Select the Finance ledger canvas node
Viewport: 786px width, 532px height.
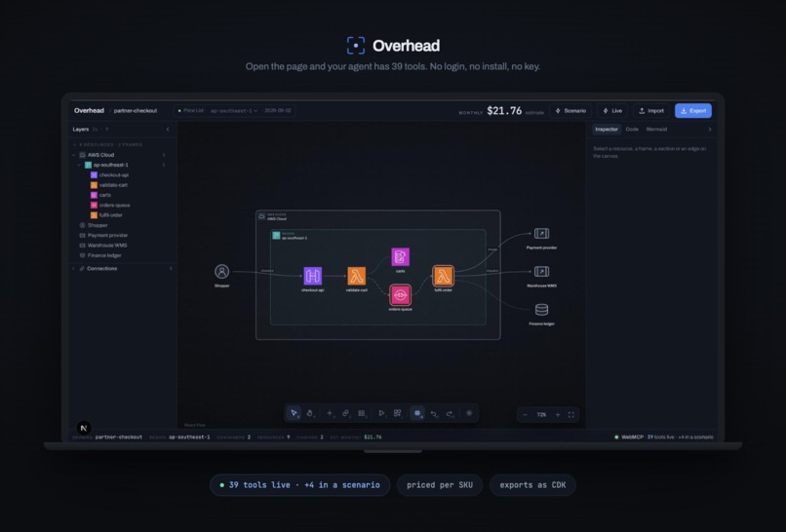[x=541, y=310]
